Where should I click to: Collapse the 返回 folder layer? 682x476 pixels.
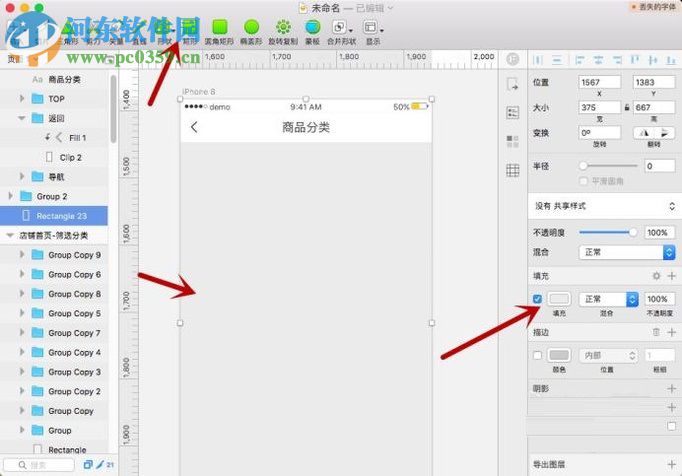click(x=22, y=118)
